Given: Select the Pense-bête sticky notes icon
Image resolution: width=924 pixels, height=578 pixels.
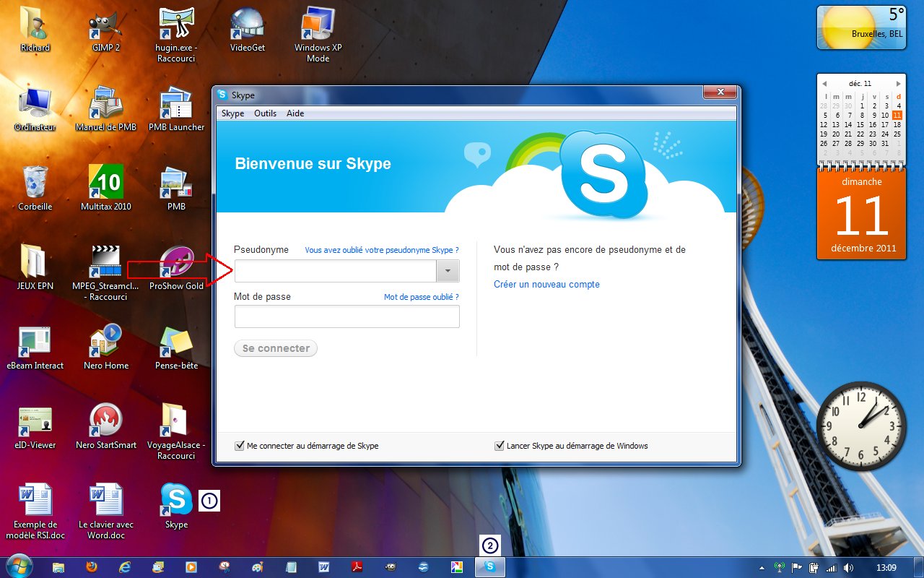Looking at the screenshot, I should (177, 348).
